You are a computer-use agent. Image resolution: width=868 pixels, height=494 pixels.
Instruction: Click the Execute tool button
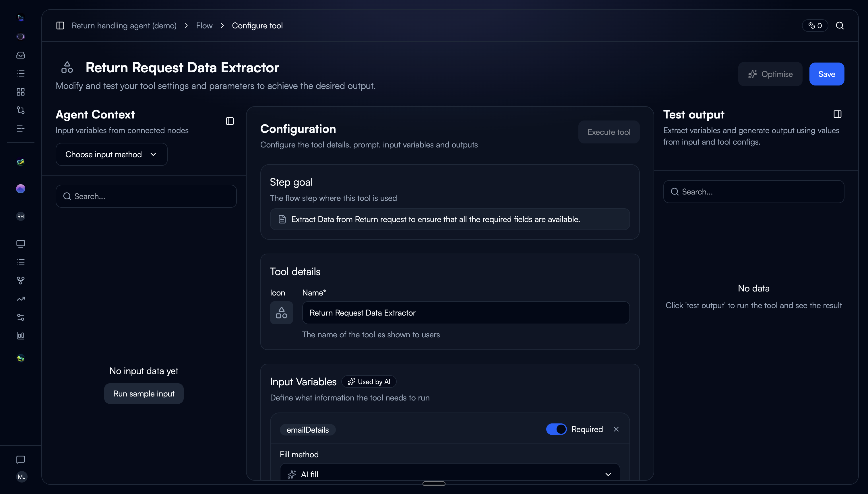click(609, 132)
